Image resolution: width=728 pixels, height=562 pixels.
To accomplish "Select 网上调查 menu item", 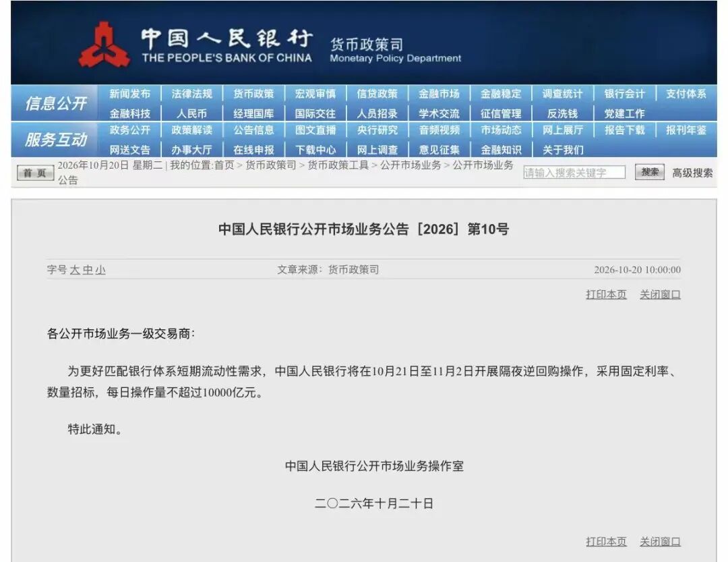I will (377, 150).
